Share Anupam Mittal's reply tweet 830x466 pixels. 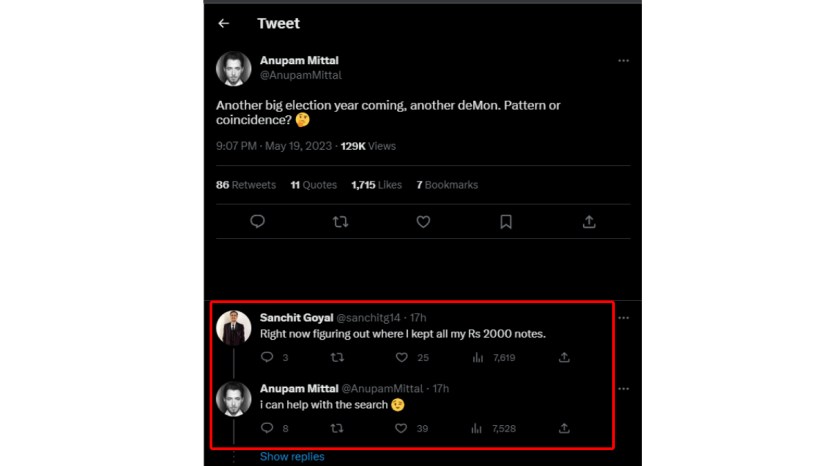564,428
